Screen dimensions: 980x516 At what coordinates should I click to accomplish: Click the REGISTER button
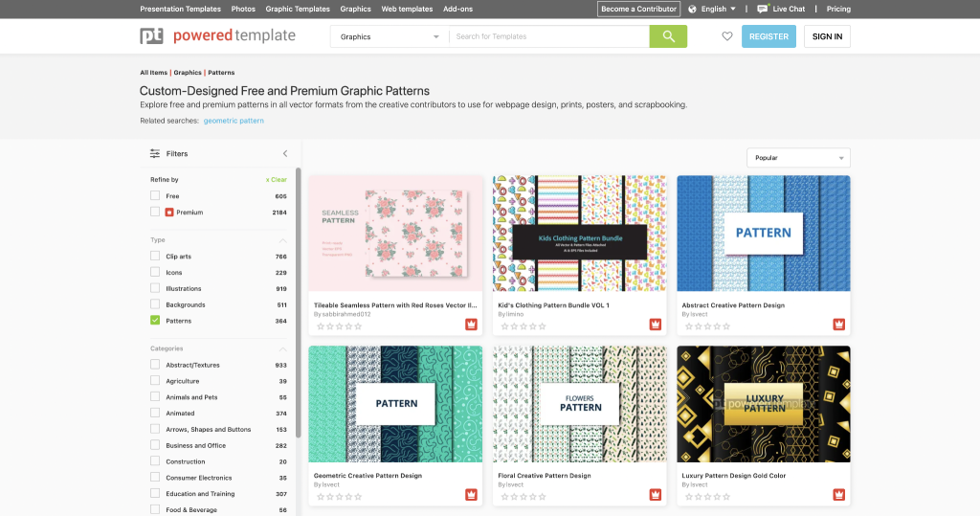768,36
